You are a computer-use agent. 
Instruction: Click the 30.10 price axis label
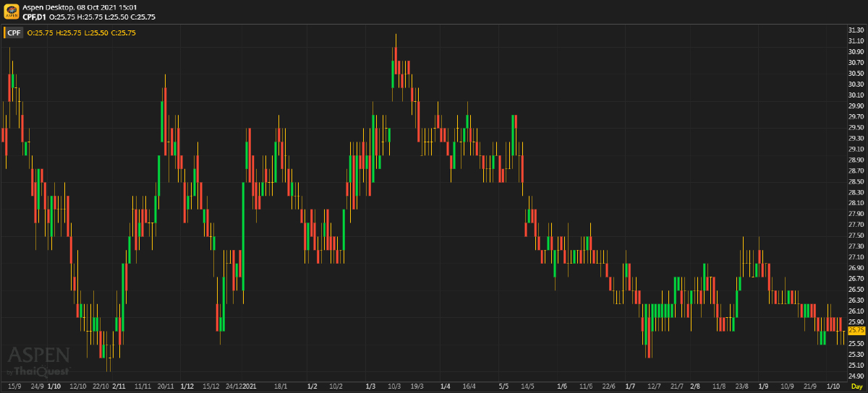tap(855, 95)
